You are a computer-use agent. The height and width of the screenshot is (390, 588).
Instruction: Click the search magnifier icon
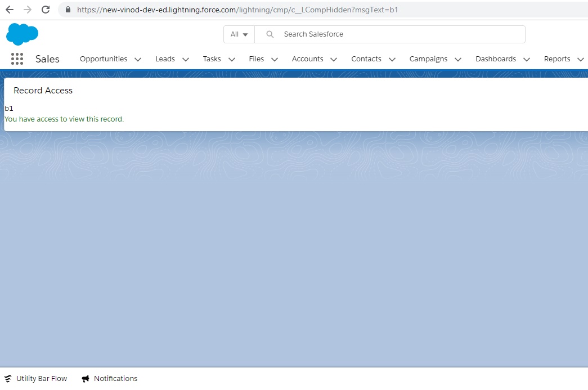[x=270, y=34]
